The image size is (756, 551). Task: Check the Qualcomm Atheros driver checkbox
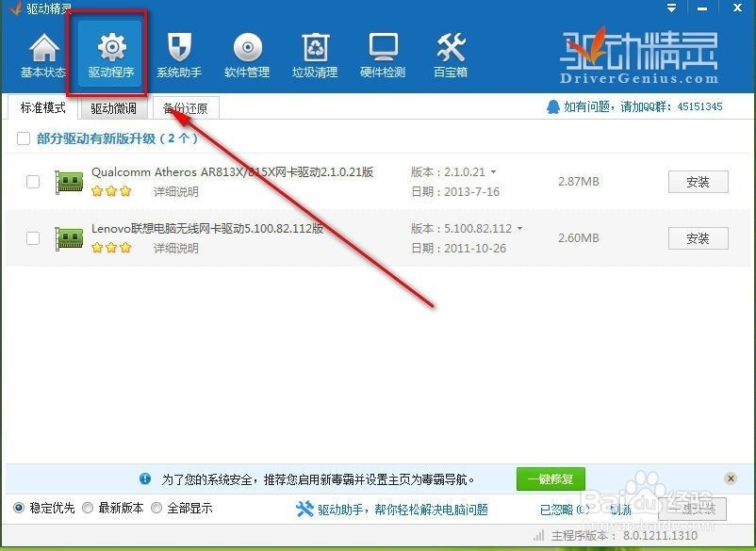33,182
